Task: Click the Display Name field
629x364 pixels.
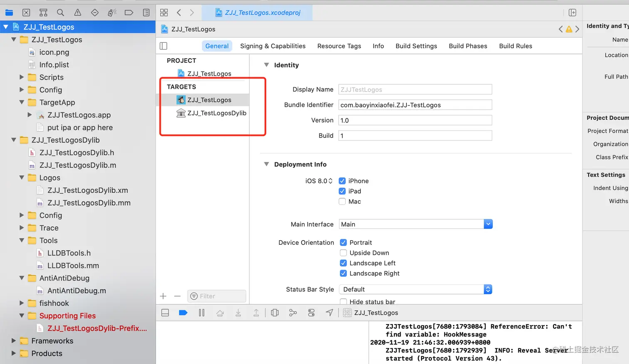Action: click(x=415, y=89)
